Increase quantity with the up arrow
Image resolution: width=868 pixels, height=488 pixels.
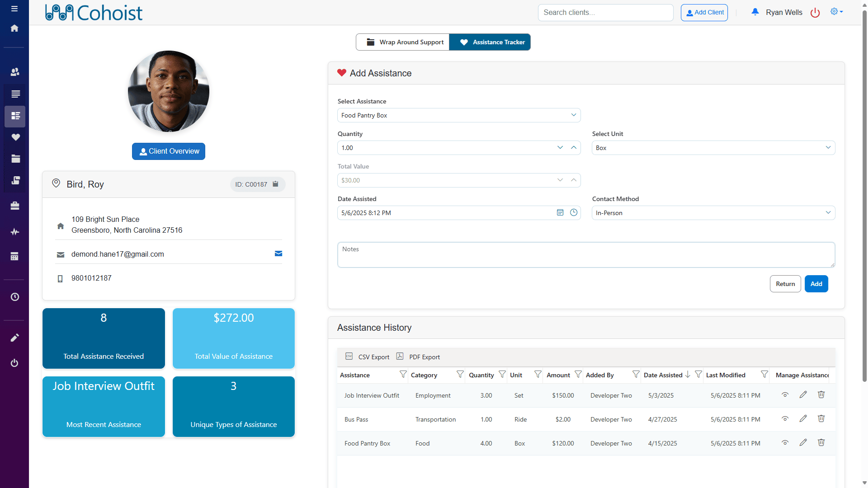[574, 148]
